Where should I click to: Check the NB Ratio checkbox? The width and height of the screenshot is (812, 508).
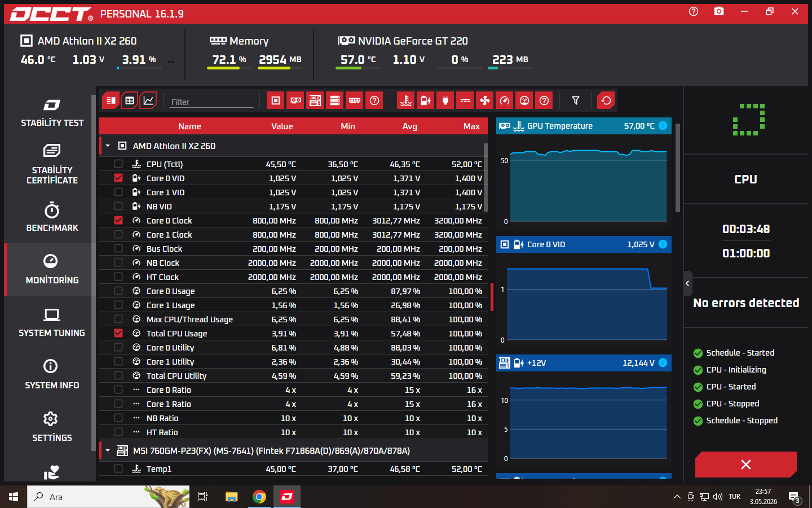click(118, 418)
